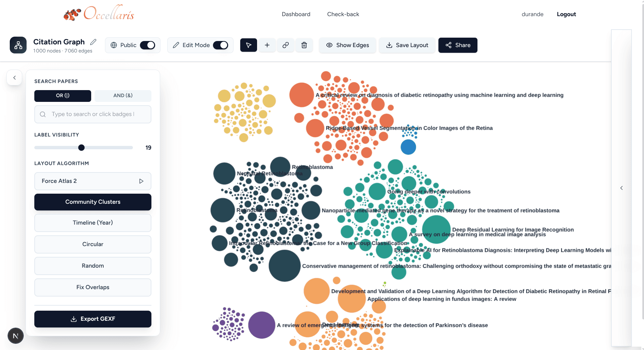Screen dimensions: 644x350
Task: Click the link edges tool icon
Action: pos(286,45)
